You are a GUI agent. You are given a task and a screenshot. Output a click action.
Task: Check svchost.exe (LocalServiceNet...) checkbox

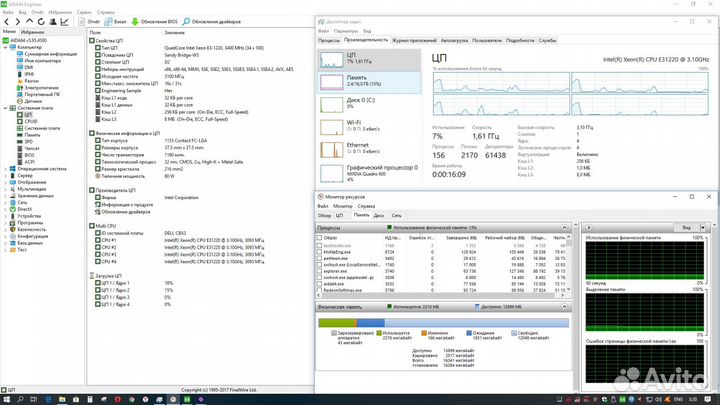click(320, 265)
